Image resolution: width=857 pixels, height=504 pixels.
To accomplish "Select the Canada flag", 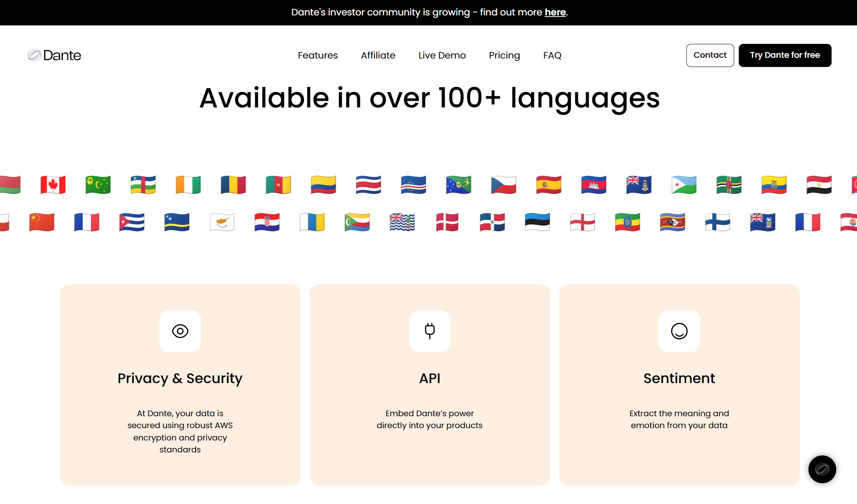I will [x=53, y=185].
